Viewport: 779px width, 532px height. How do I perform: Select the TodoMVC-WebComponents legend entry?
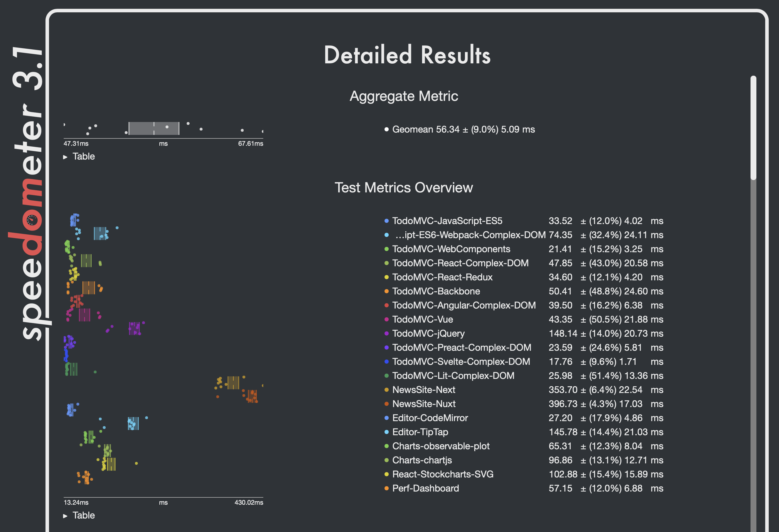[x=451, y=249]
